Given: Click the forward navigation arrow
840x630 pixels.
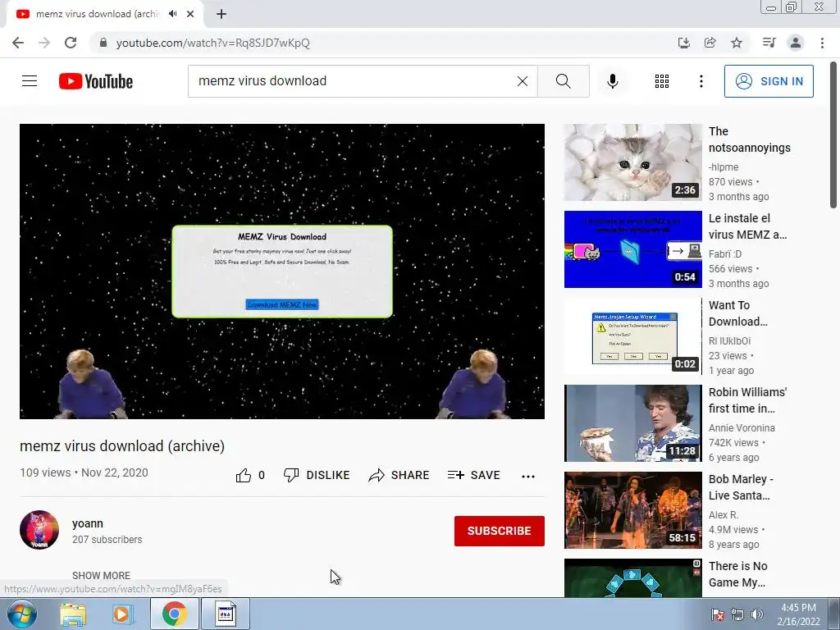Looking at the screenshot, I should tap(44, 43).
